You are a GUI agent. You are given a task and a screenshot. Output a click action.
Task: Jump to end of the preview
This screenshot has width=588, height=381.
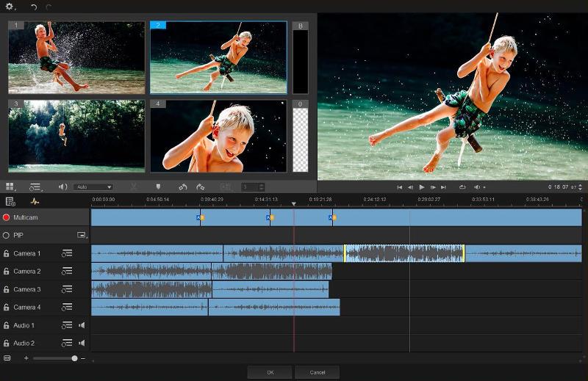(x=444, y=187)
